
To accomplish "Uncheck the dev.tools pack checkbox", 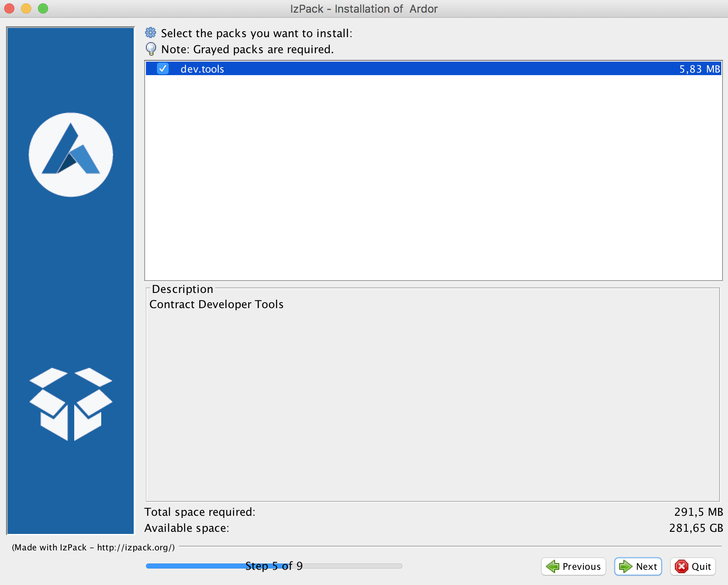I will pyautogui.click(x=163, y=69).
